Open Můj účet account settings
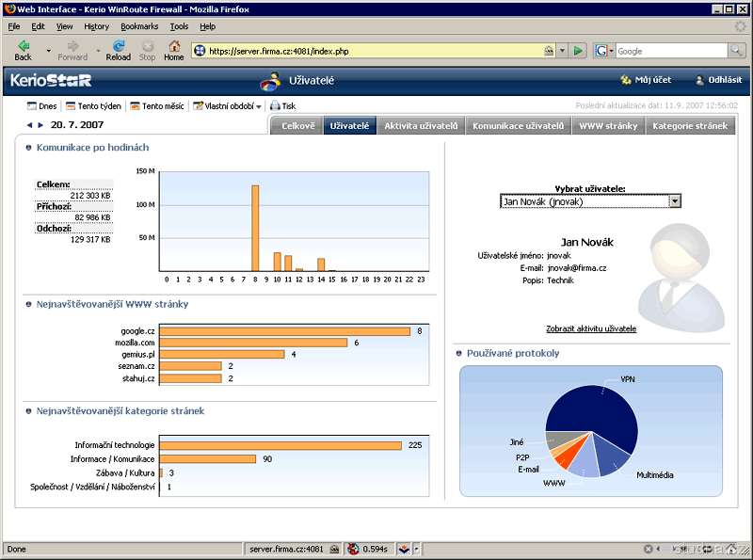 646,81
